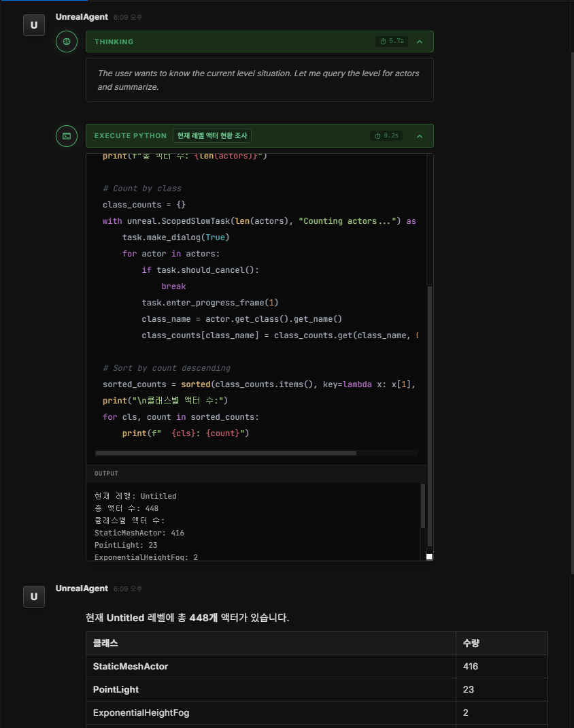Image resolution: width=574 pixels, height=728 pixels.
Task: Click the thinking summary text box
Action: point(259,80)
